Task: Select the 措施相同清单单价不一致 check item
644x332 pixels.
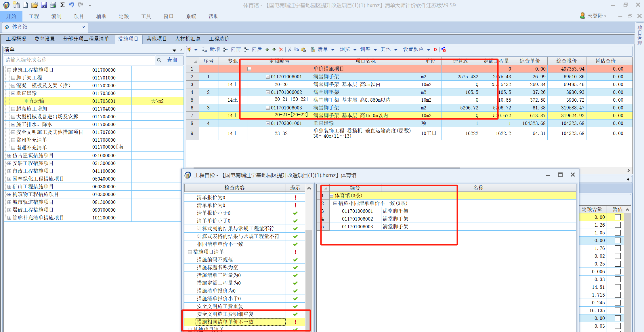Action: click(x=240, y=322)
